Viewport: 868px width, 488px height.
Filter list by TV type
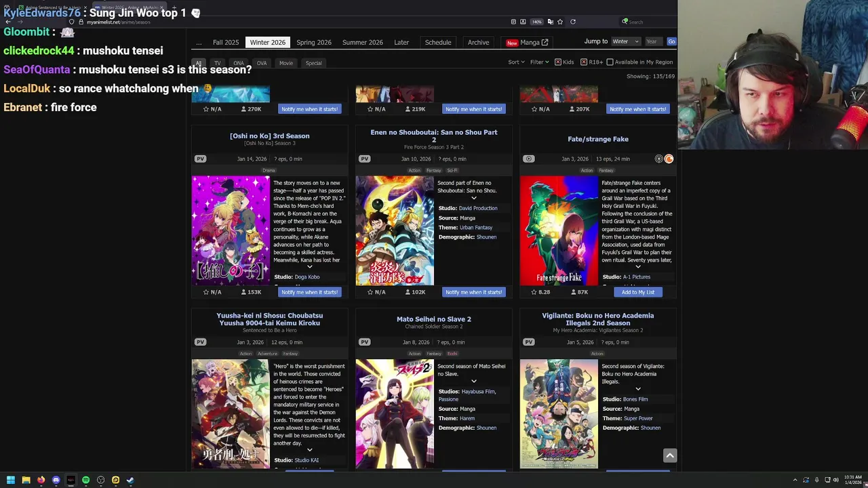[218, 63]
